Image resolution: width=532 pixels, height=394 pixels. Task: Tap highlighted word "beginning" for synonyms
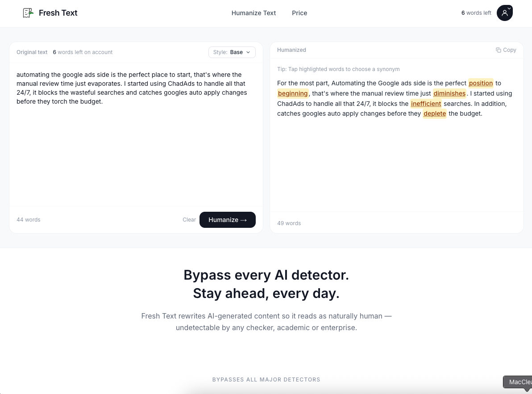(293, 93)
